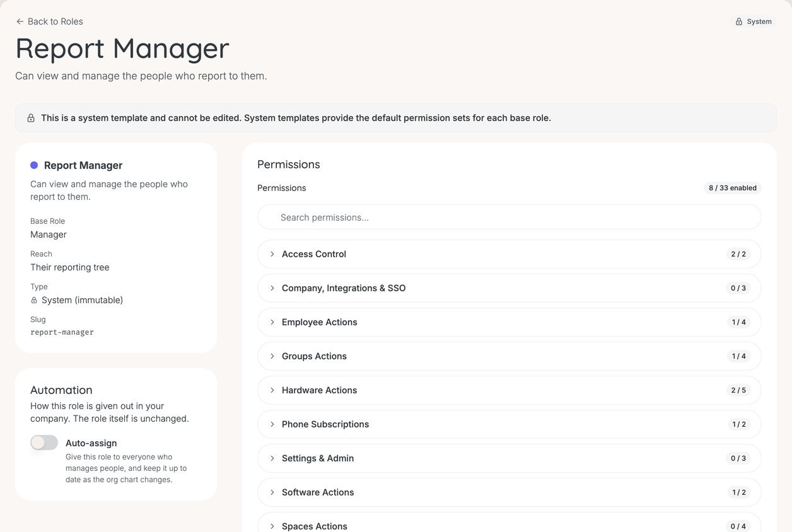Click the 1 / 4 count on Employee Actions
Image resolution: width=792 pixels, height=532 pixels.
click(x=738, y=322)
